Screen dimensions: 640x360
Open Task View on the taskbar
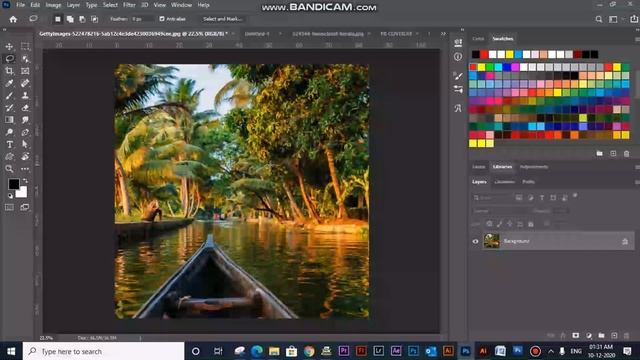click(218, 351)
